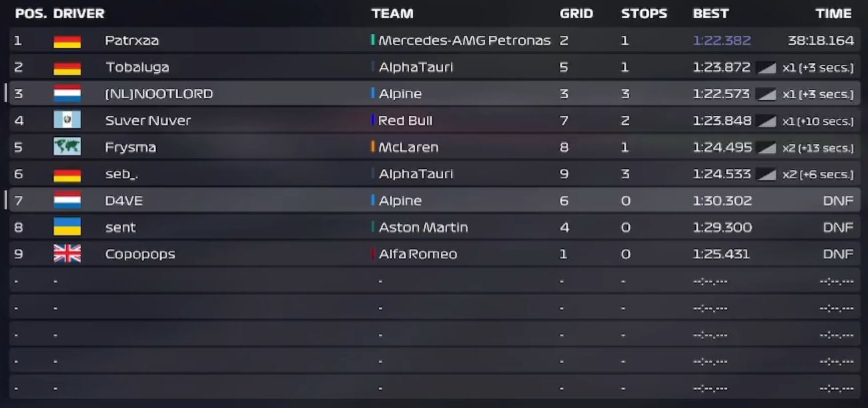Click Patrxaa's purple best lap 1:22.382
Viewport: 868px width, 408px height.
coord(722,41)
